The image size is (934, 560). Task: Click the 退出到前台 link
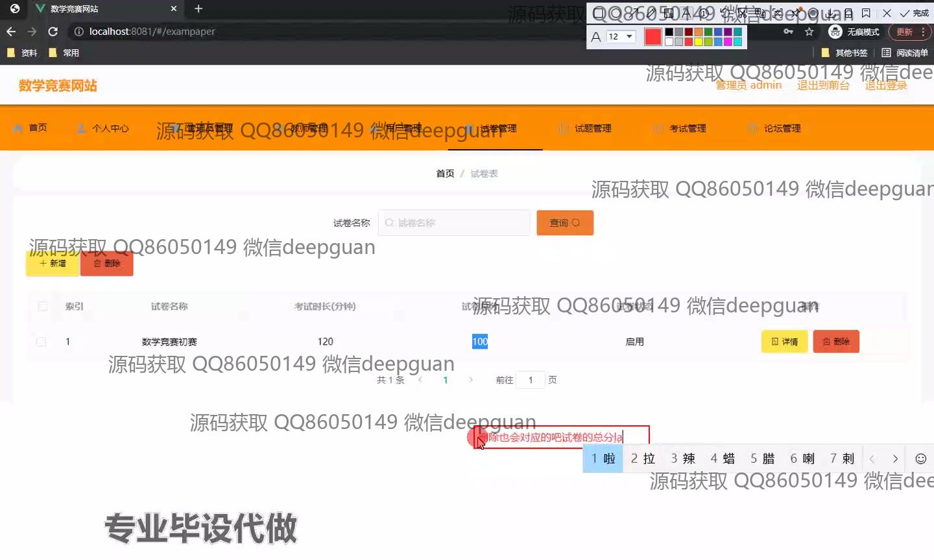click(823, 86)
